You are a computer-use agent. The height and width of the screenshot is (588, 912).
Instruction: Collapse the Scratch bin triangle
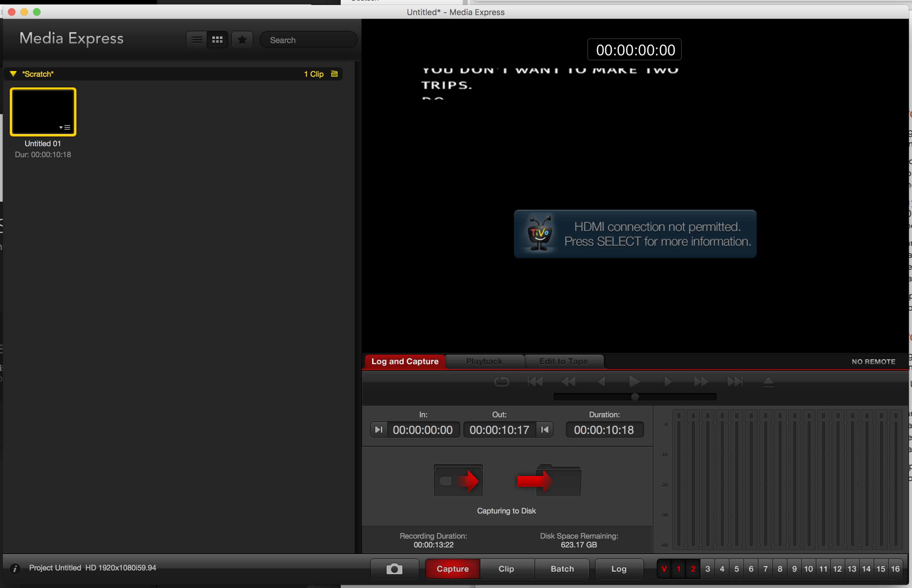point(13,74)
